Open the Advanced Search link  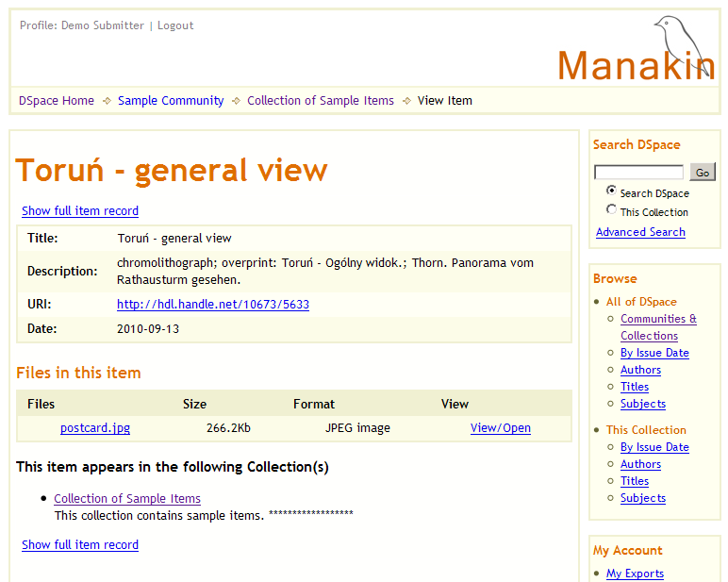coord(640,232)
